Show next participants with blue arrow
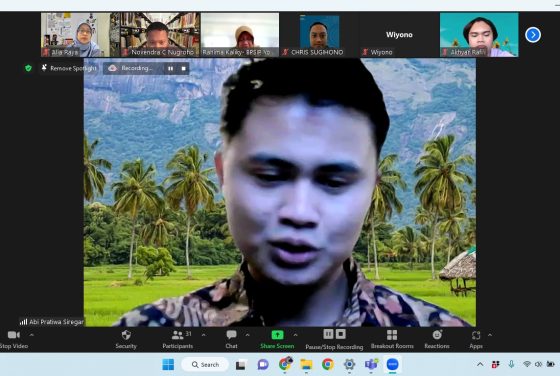Viewport: 560px width, 376px height. [x=533, y=35]
